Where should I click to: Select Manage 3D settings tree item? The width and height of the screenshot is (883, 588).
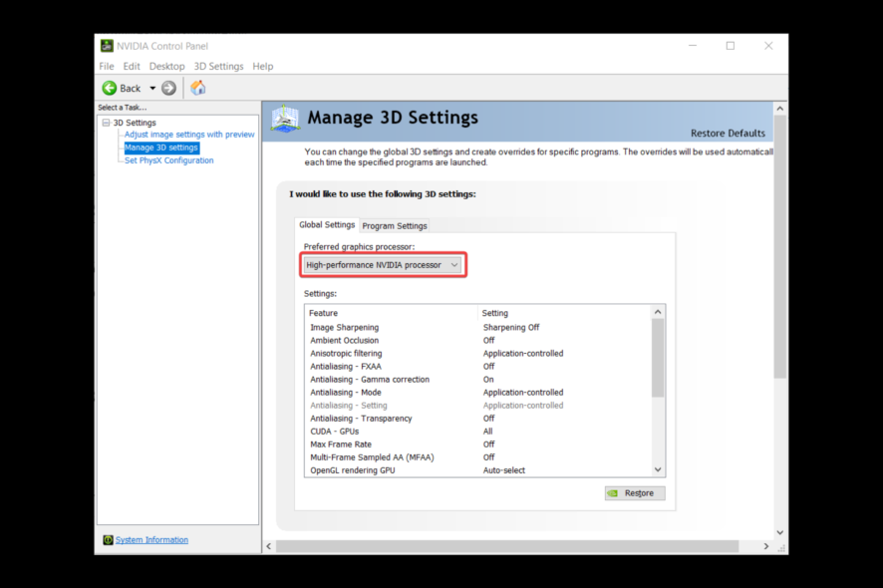tap(161, 147)
